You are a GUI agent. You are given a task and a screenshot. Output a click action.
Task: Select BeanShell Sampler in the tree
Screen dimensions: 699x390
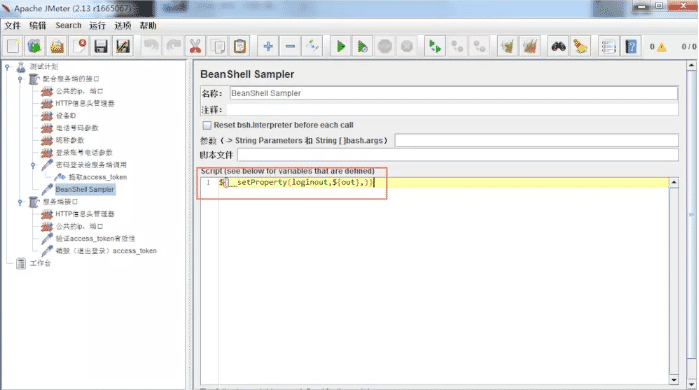pyautogui.click(x=85, y=189)
